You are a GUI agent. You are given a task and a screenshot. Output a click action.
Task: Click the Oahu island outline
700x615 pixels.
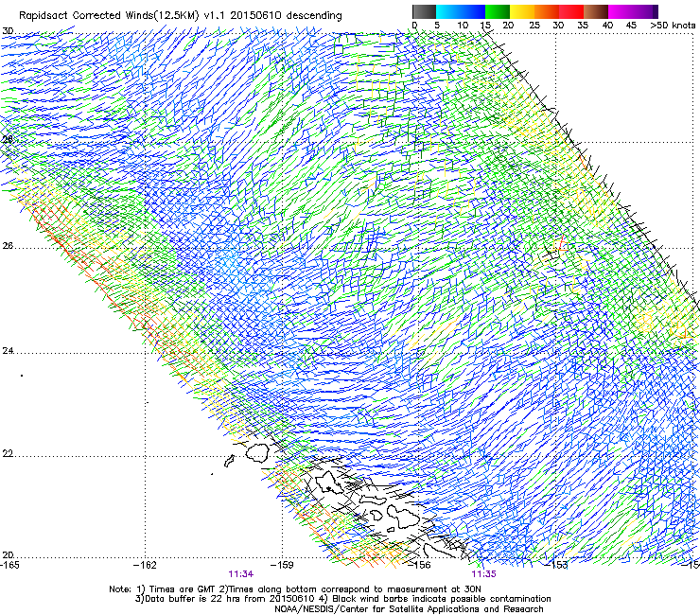(330, 482)
